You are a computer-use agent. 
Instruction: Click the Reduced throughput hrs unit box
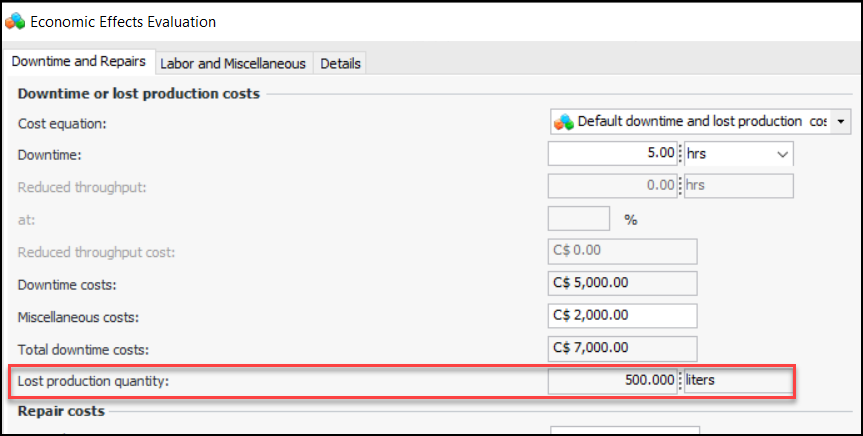739,186
